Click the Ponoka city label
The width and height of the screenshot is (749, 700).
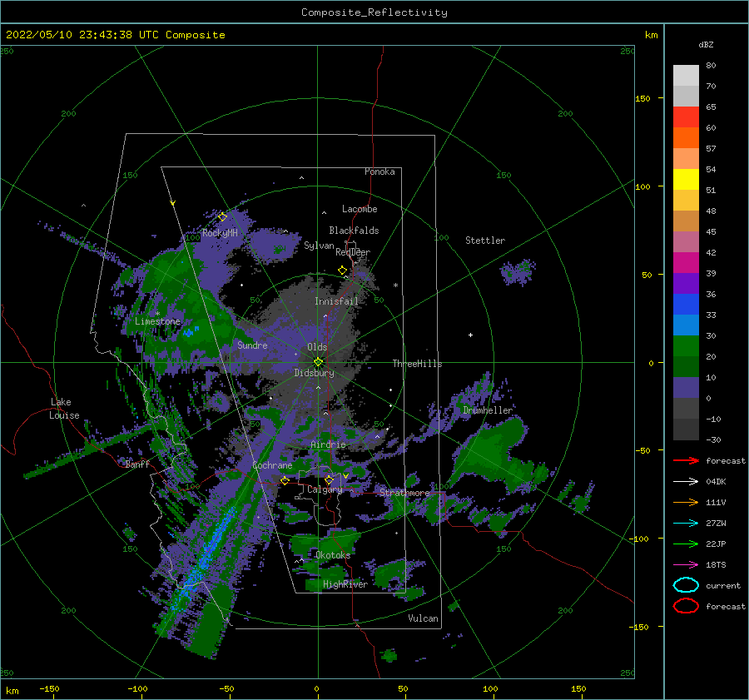click(379, 171)
